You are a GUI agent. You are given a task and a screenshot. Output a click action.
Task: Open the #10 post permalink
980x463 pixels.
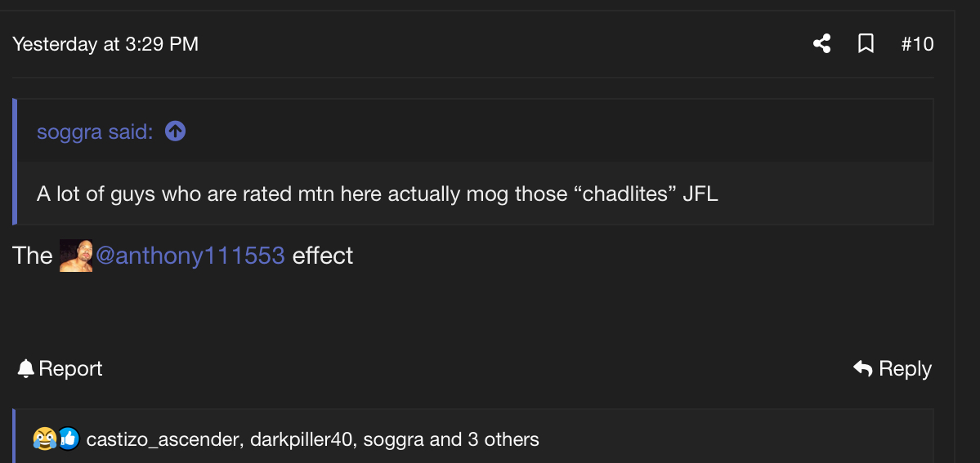coord(917,43)
